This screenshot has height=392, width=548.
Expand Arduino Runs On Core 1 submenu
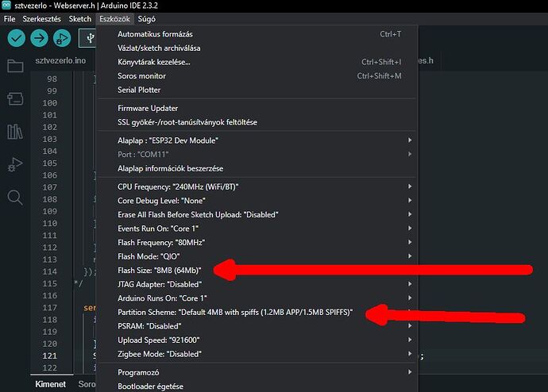click(257, 298)
